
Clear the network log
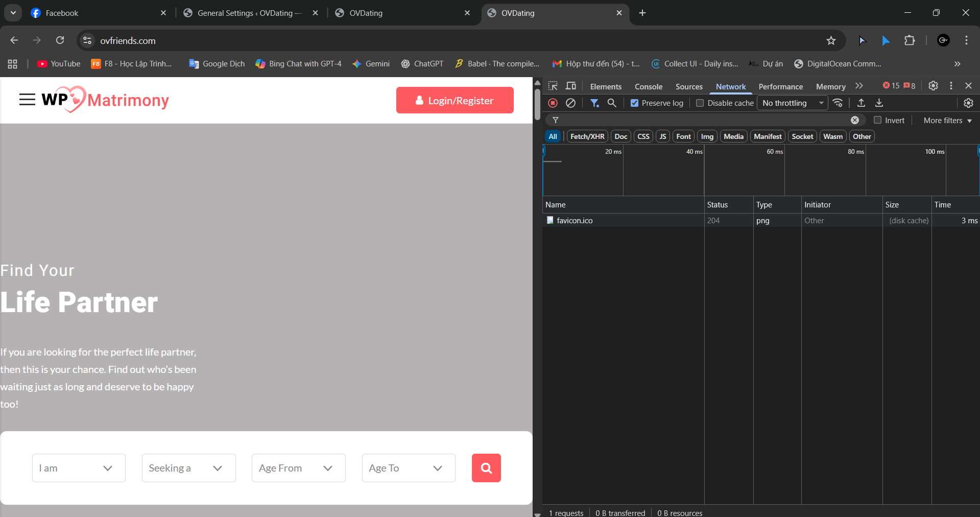tap(570, 103)
